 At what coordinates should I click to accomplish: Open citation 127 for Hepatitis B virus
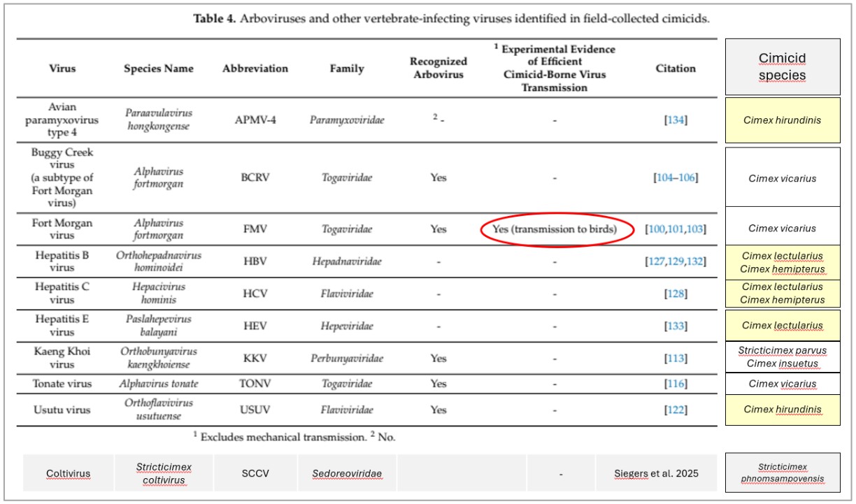(659, 261)
